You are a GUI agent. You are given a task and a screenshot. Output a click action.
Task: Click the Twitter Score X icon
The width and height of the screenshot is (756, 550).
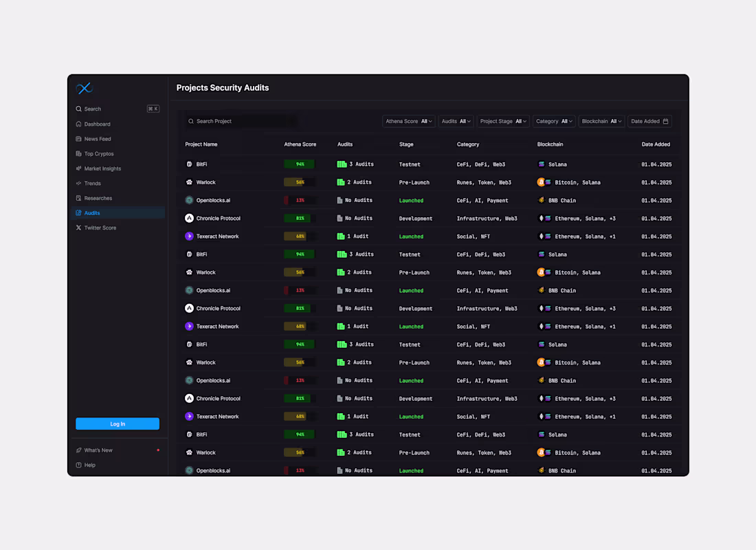tap(78, 228)
